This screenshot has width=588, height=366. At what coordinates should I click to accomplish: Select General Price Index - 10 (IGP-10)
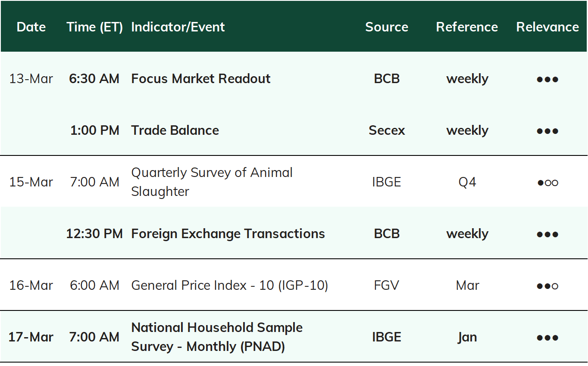[x=230, y=285]
